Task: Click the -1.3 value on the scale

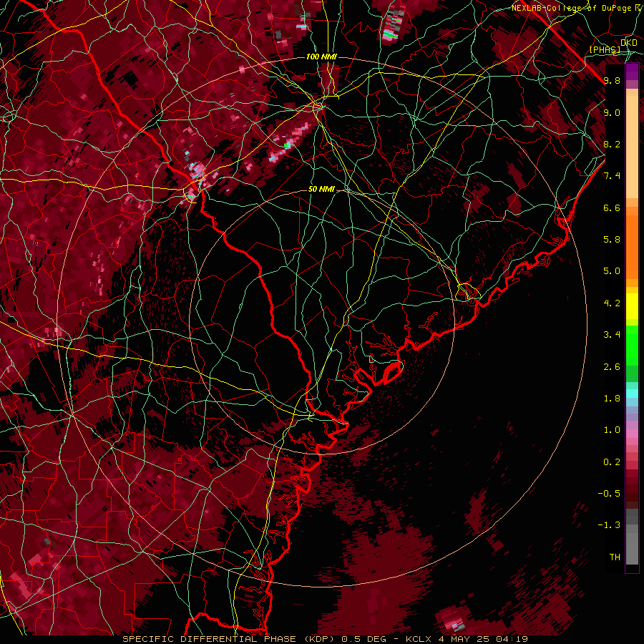Action: [609, 525]
